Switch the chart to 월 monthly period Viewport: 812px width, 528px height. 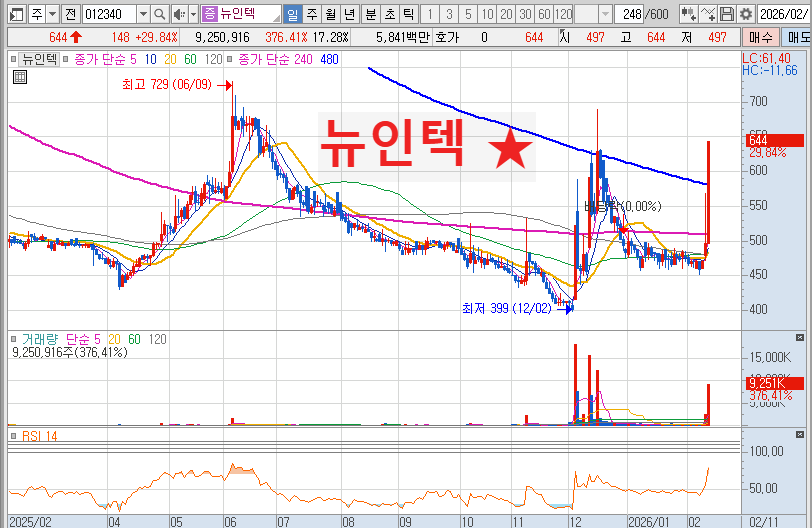330,14
